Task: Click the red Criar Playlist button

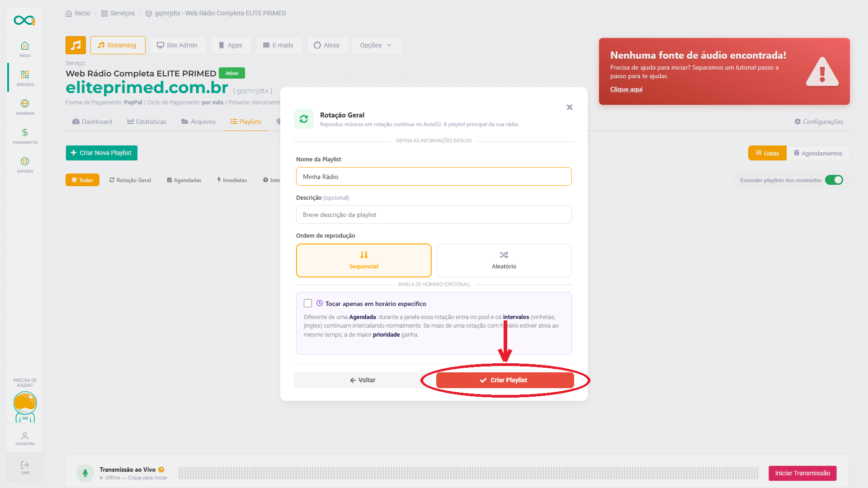Action: pos(505,380)
